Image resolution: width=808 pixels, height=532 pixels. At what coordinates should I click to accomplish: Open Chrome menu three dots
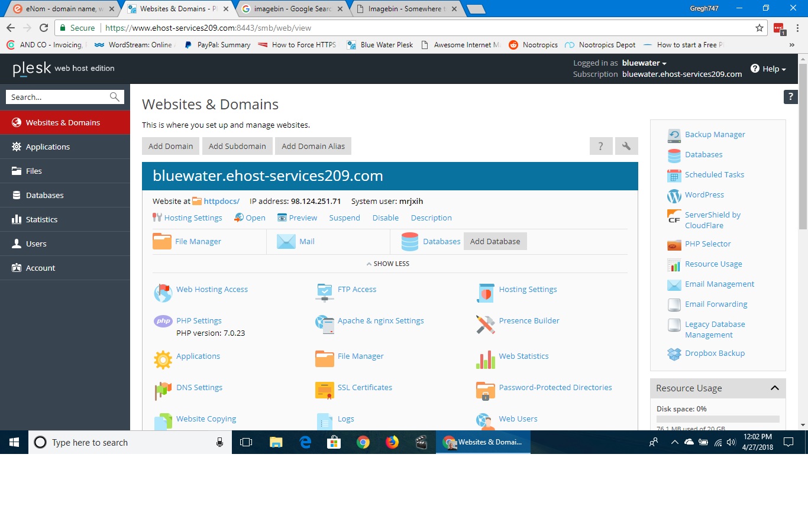tap(797, 28)
